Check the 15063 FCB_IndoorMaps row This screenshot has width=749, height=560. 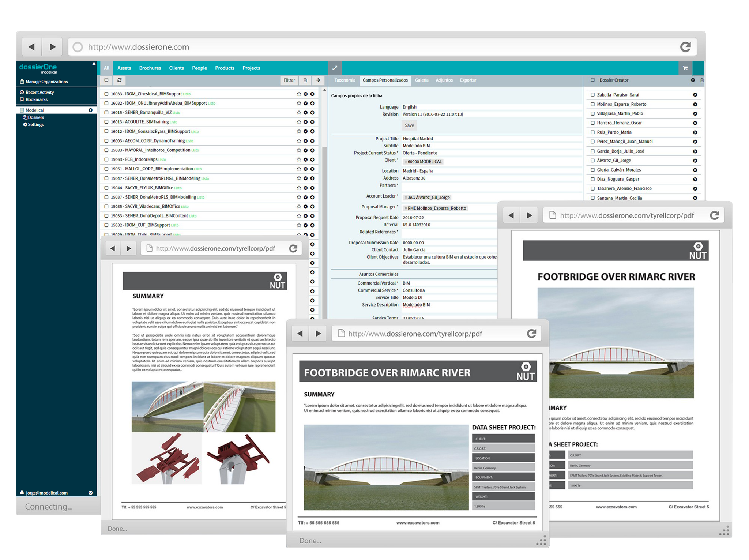106,159
